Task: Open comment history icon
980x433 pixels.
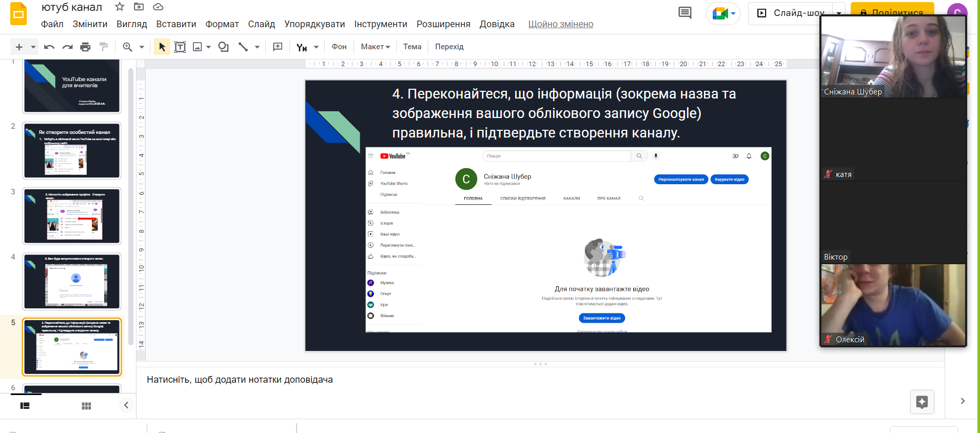Action: [x=684, y=13]
